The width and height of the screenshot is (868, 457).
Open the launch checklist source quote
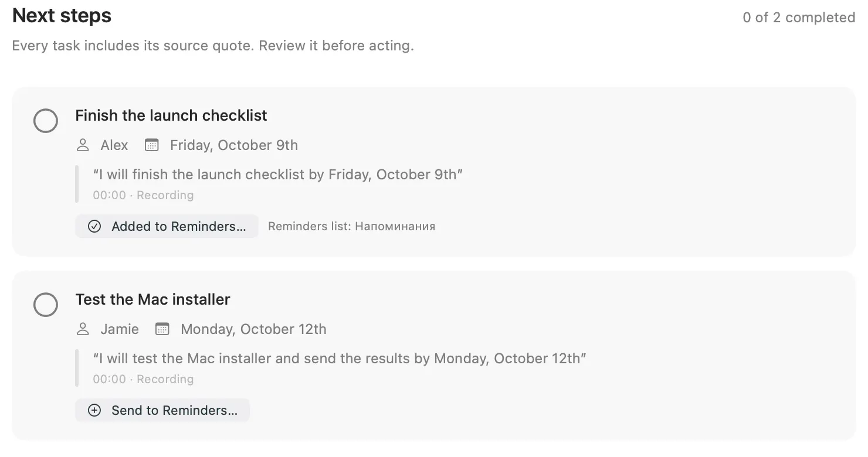278,175
